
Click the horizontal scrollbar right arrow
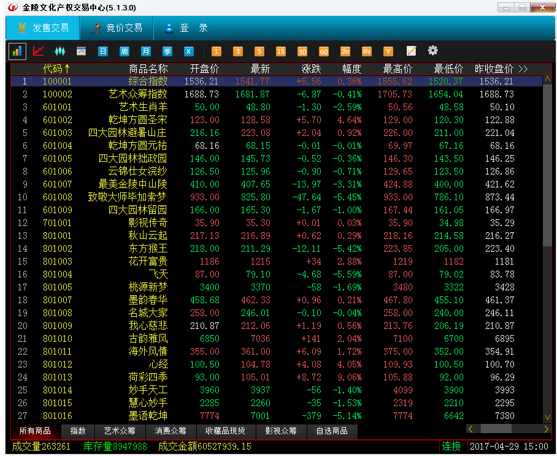546,429
